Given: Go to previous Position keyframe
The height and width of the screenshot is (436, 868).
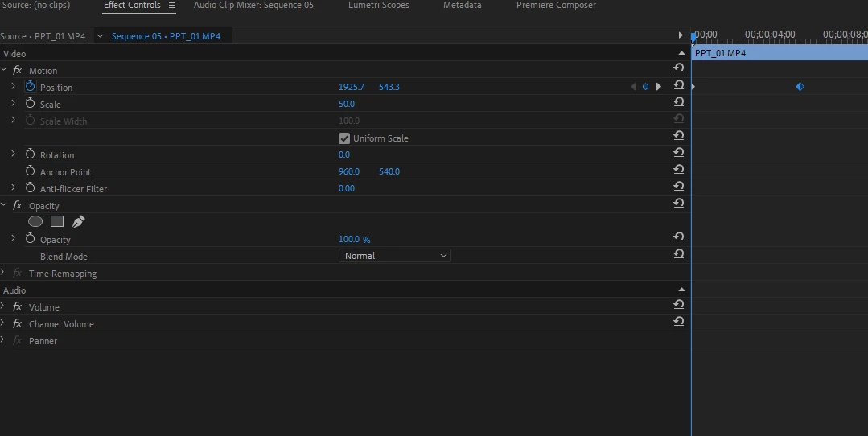Looking at the screenshot, I should click(633, 87).
